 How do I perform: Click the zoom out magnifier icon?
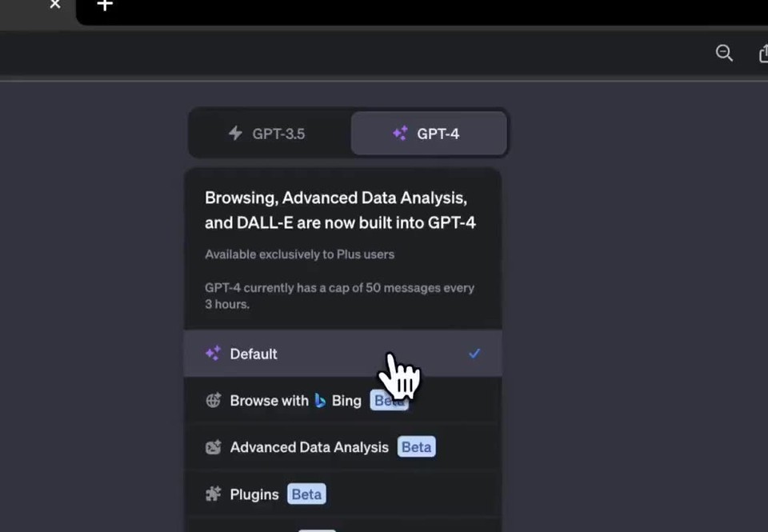[x=724, y=53]
